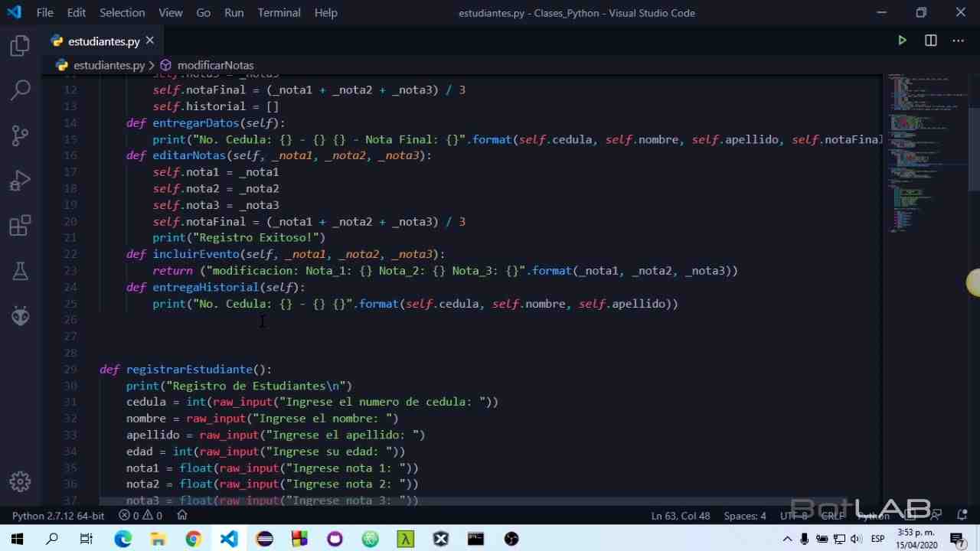Run the Python file with the play button
The height and width of the screenshot is (551, 980).
tap(902, 41)
